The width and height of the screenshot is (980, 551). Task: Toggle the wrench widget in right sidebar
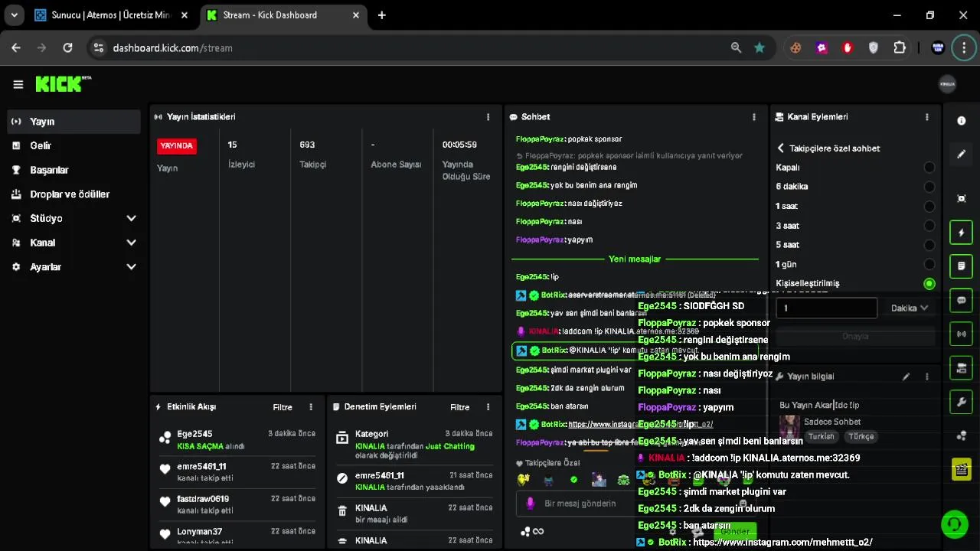[x=962, y=402]
